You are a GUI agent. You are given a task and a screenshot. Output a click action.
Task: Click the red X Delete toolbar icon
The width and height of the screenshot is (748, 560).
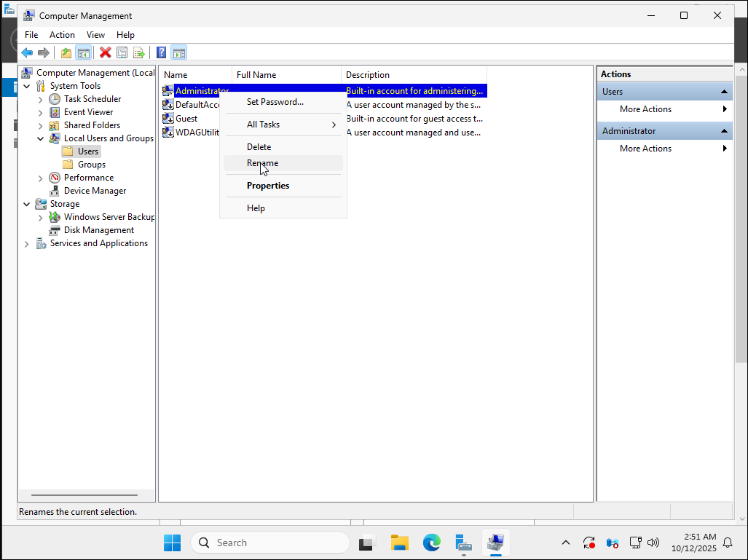pos(106,52)
